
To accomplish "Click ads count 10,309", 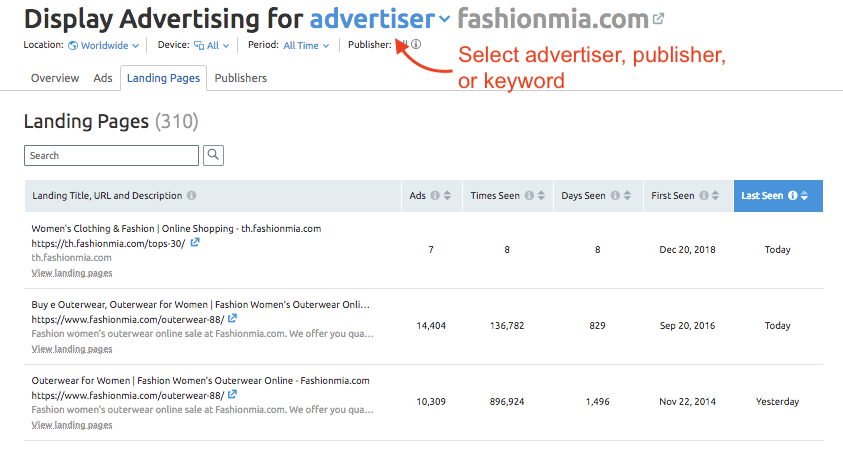I will [x=431, y=401].
